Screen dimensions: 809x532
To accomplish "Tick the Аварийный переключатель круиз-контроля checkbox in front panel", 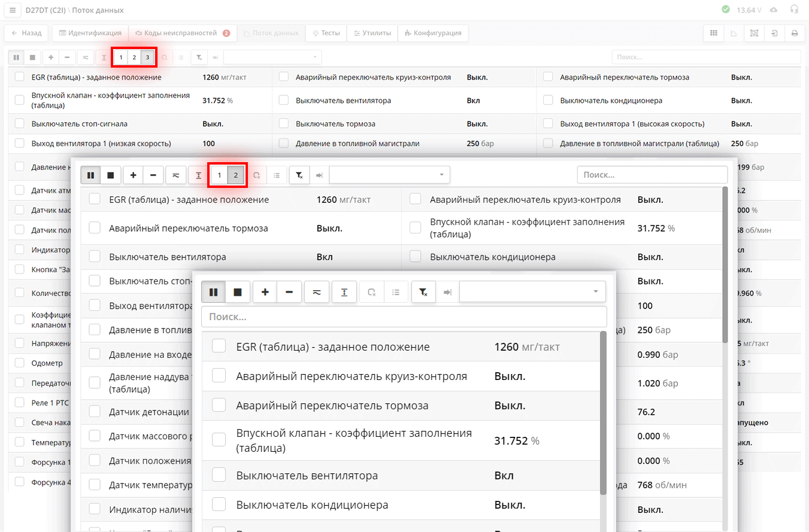I will [219, 376].
